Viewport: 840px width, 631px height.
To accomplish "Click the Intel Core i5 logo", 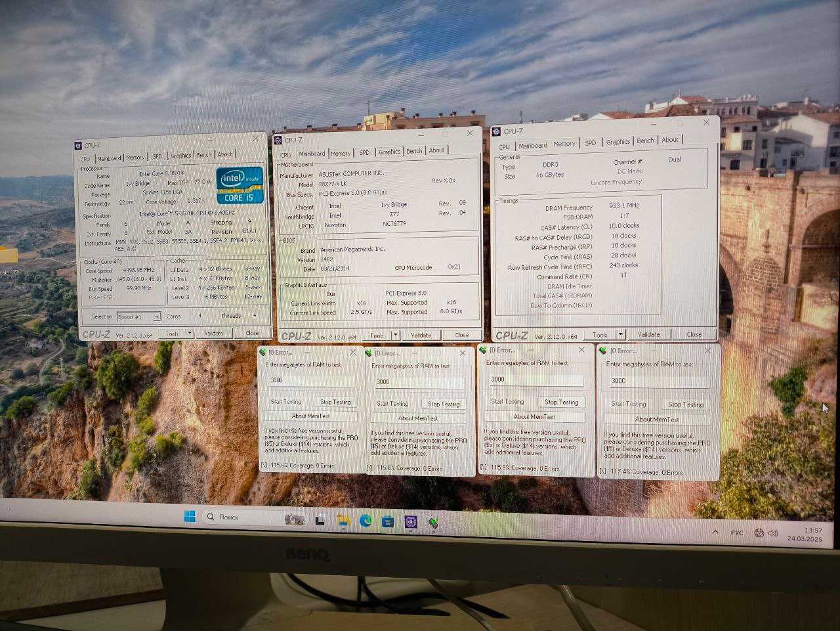I will (240, 185).
